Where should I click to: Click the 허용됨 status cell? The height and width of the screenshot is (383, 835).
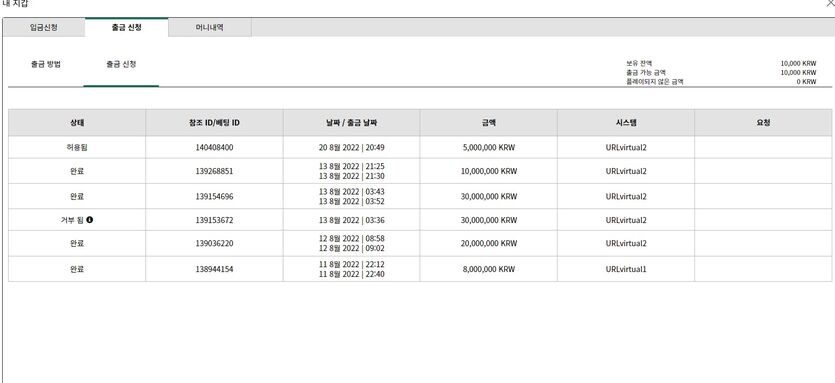(x=77, y=148)
